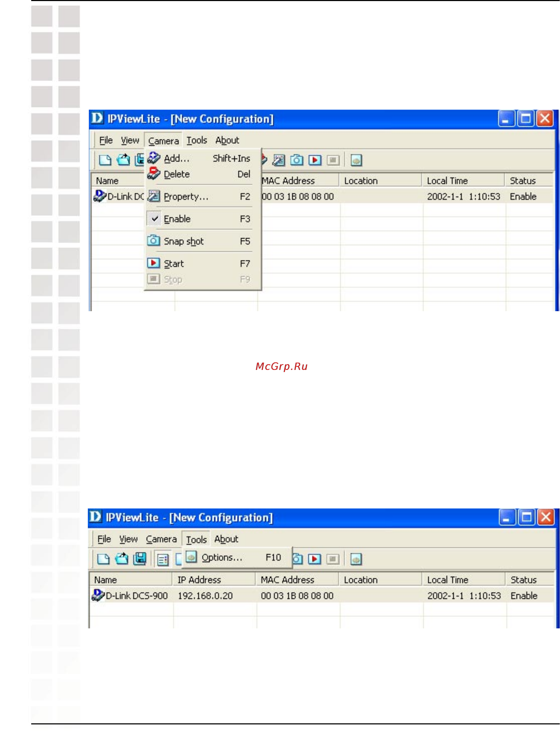The width and height of the screenshot is (560, 732).
Task: Maximize the lower IPViewLite window
Action: (x=526, y=517)
